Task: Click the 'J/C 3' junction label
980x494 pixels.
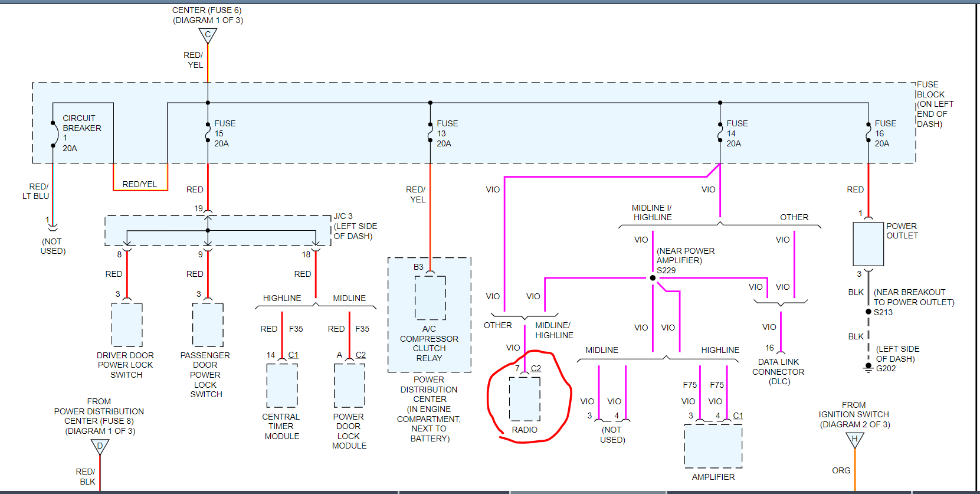Action: click(x=343, y=216)
